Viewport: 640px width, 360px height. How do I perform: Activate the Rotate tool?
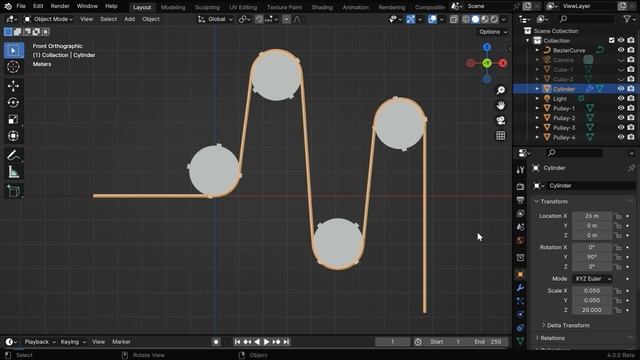pyautogui.click(x=13, y=102)
